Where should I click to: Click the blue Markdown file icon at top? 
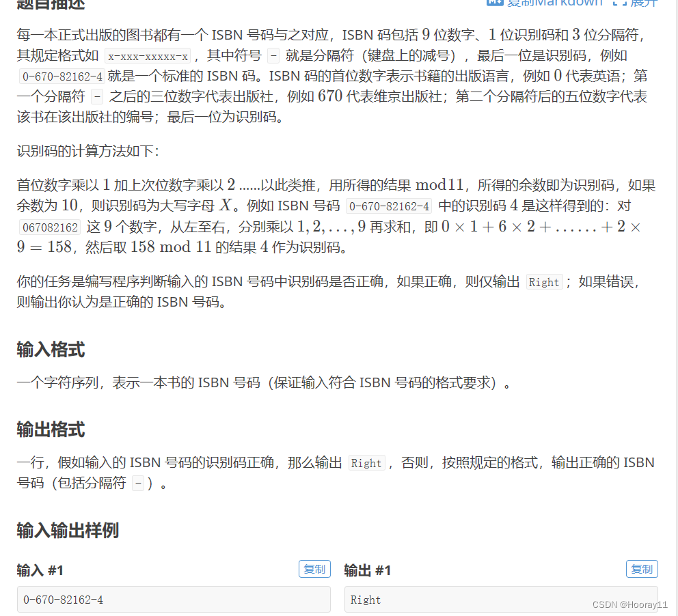click(x=495, y=3)
